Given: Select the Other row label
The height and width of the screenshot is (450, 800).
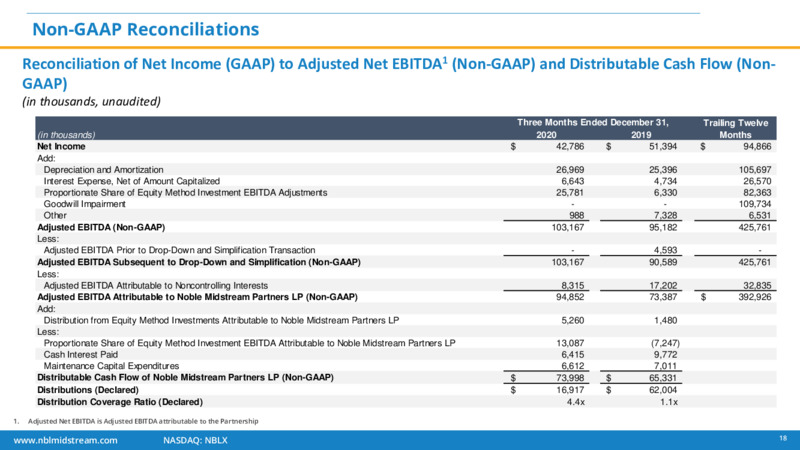Looking at the screenshot, I should [x=55, y=215].
